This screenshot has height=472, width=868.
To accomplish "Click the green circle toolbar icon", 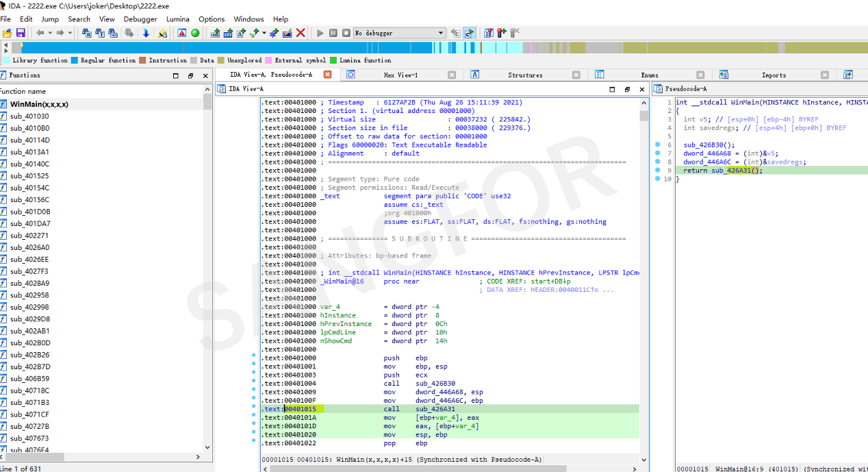I will click(195, 33).
